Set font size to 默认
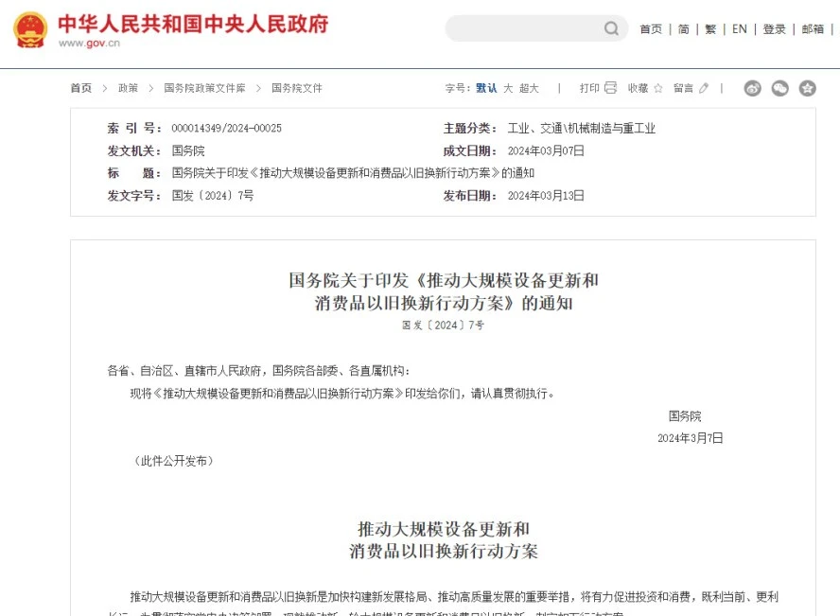Image resolution: width=840 pixels, height=616 pixels. pyautogui.click(x=486, y=88)
